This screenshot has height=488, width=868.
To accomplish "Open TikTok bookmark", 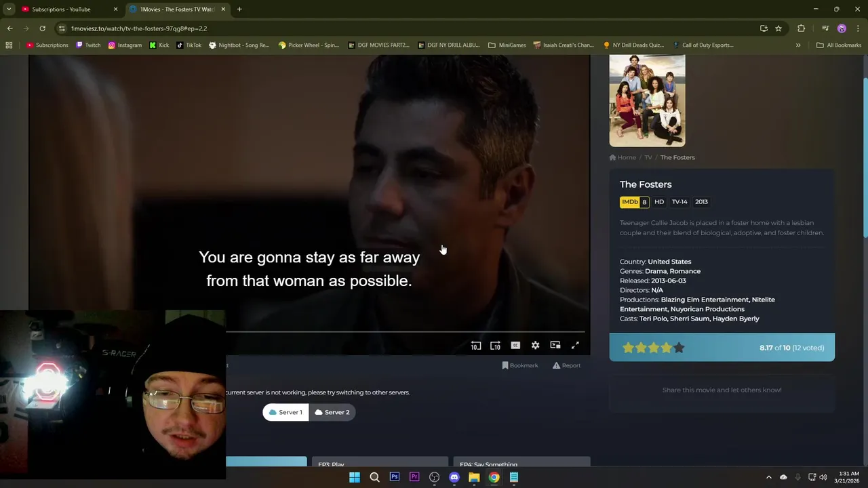I will coord(189,45).
